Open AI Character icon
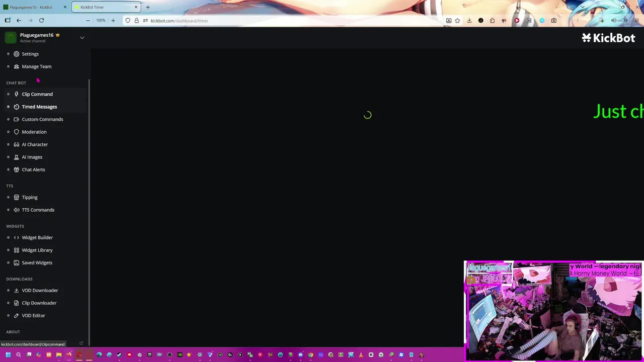The width and height of the screenshot is (644, 362). pos(17,144)
